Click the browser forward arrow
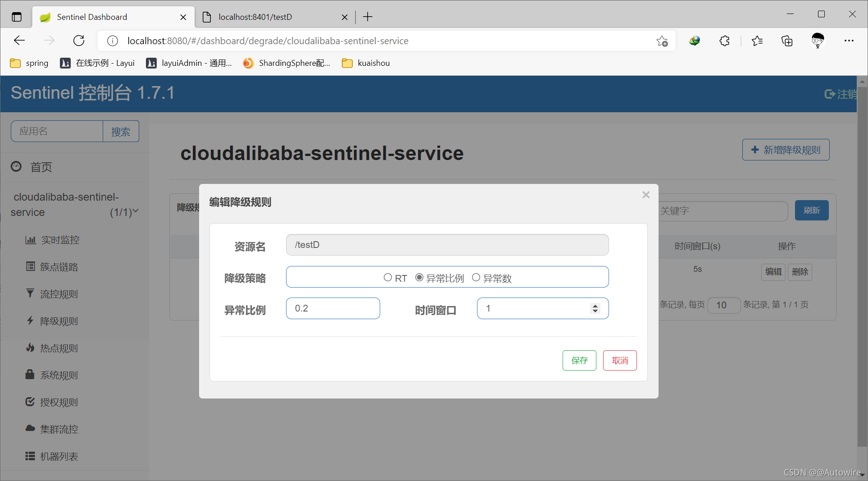Image resolution: width=868 pixels, height=481 pixels. click(49, 41)
